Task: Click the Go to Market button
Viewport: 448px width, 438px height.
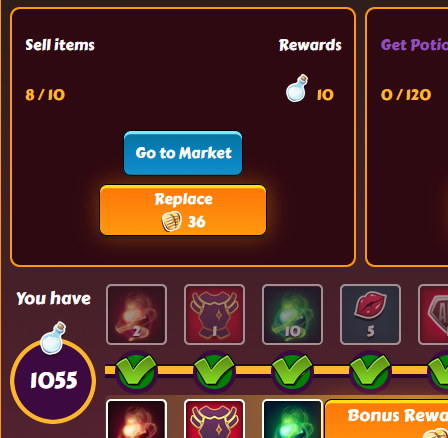Action: [183, 153]
